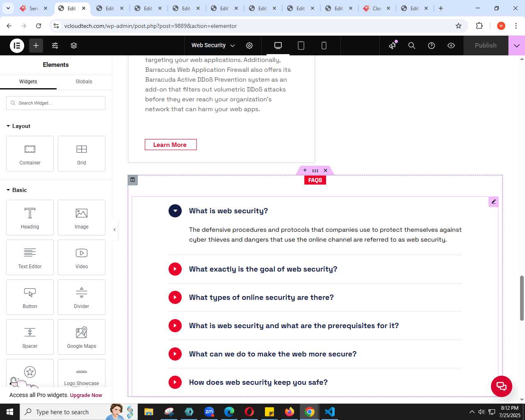Open the Chrome profile avatar
This screenshot has width=525, height=420.
click(501, 26)
